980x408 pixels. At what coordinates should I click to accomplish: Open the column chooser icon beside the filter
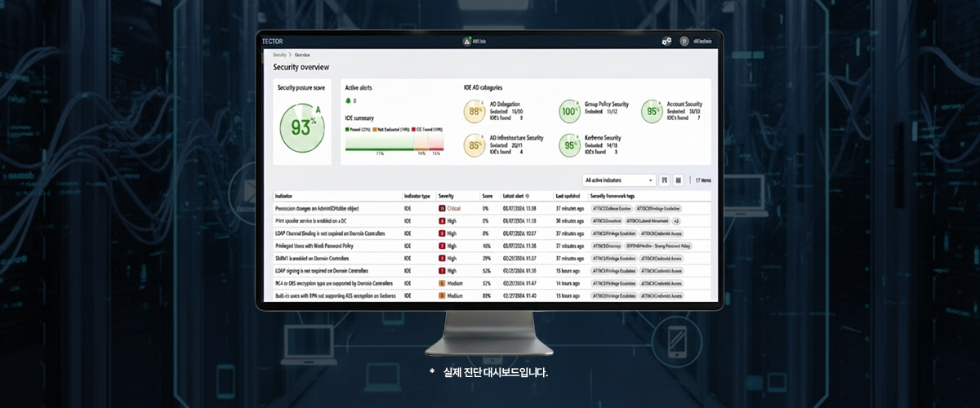click(665, 180)
